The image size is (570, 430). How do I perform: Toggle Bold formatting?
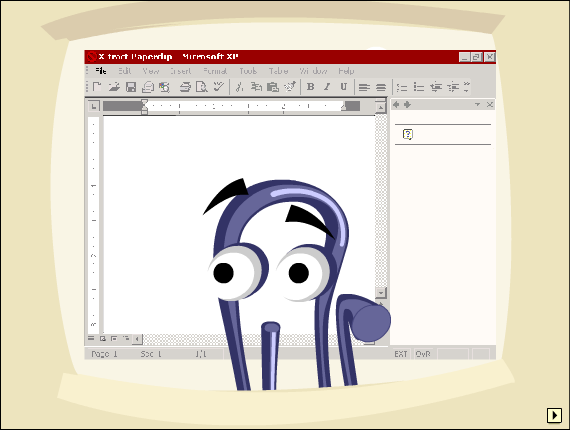[310, 87]
